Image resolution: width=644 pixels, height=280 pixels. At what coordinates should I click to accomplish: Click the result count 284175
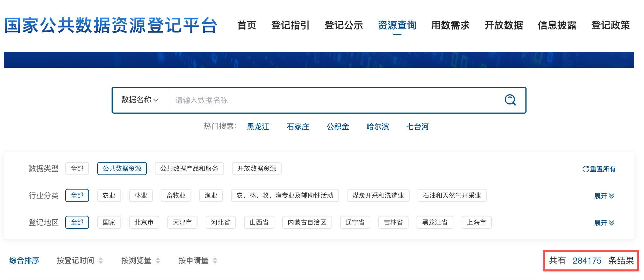pos(587,261)
